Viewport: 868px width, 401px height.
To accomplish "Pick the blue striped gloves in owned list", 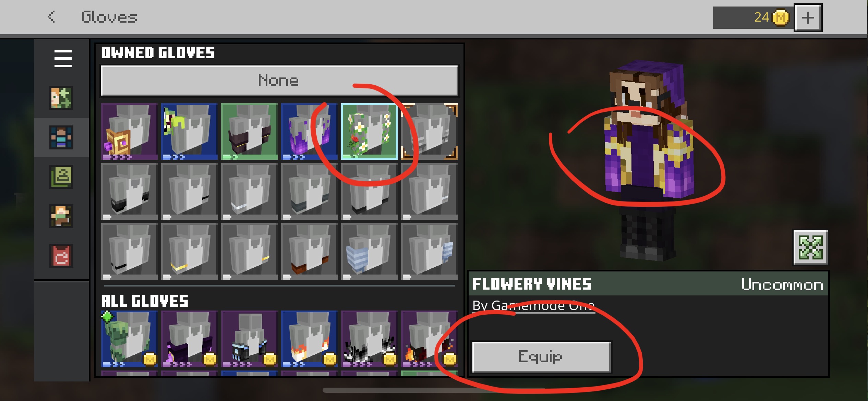I will tap(369, 252).
